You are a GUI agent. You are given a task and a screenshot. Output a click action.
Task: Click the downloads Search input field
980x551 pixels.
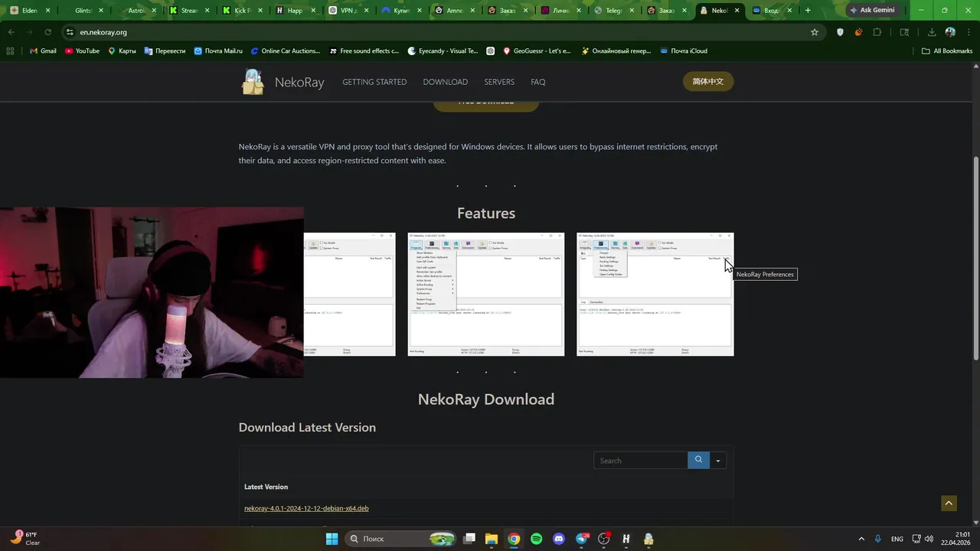coord(641,460)
